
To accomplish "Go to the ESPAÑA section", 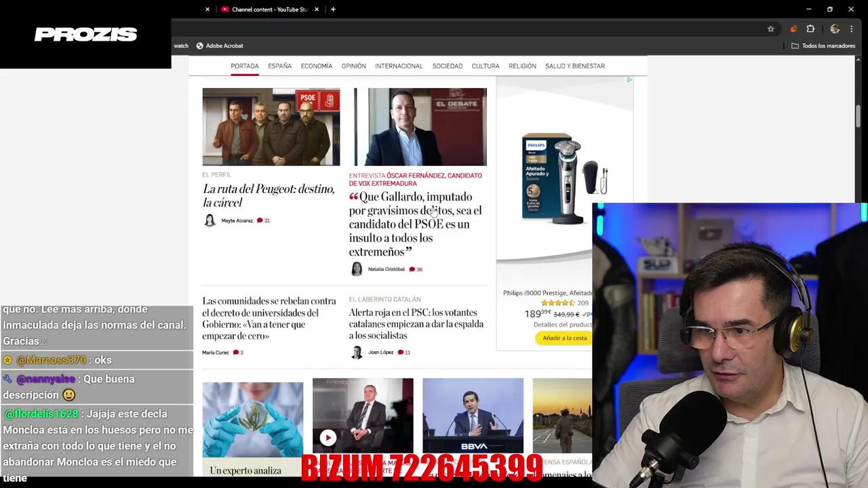I will pyautogui.click(x=279, y=66).
